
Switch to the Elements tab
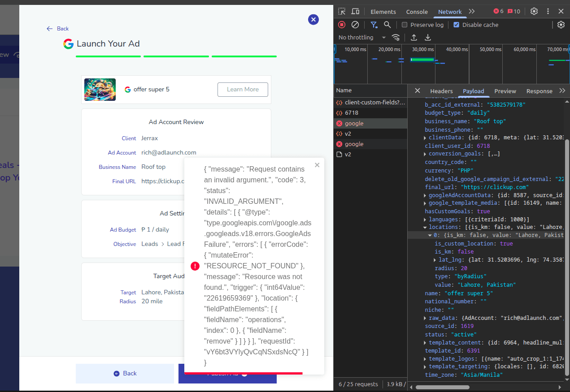tap(383, 12)
